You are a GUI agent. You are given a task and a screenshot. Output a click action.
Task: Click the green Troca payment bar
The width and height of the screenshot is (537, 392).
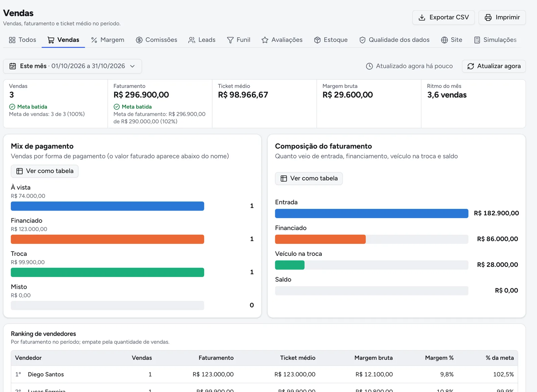107,272
